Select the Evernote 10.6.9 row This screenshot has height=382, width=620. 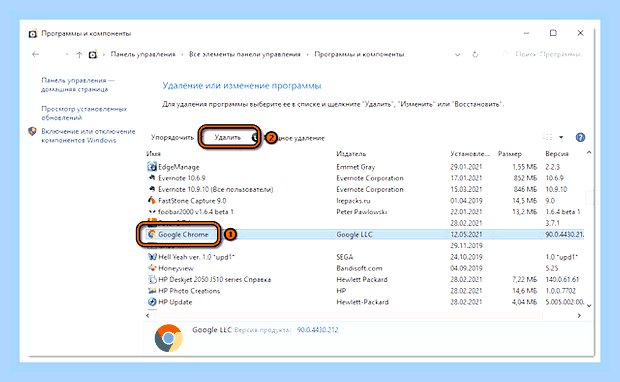(x=364, y=178)
